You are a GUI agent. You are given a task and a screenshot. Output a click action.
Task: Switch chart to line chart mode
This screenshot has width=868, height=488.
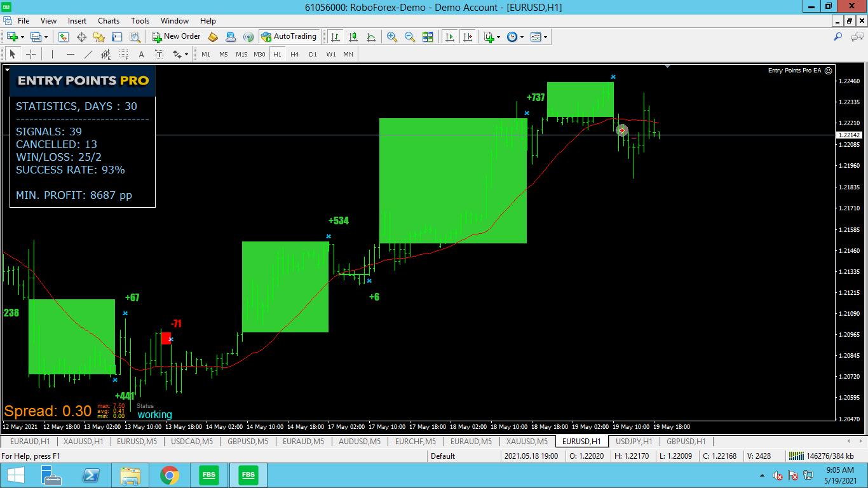pyautogui.click(x=370, y=37)
